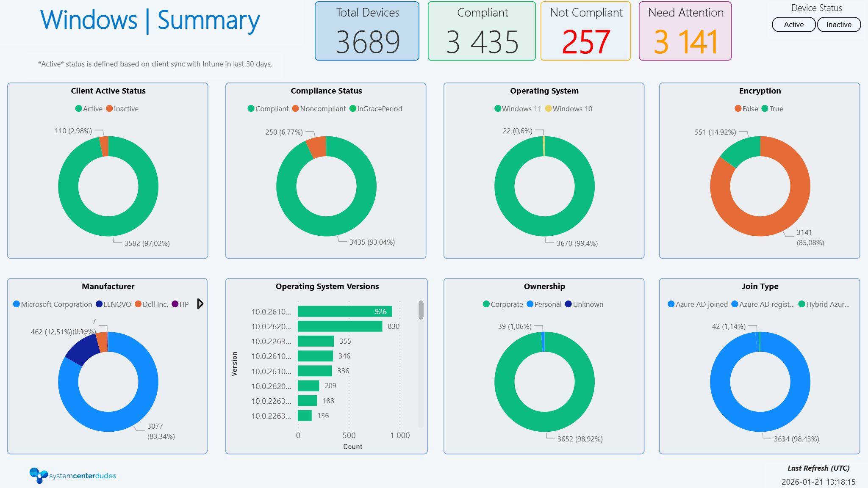The height and width of the screenshot is (488, 868).
Task: Click the systemcenterdudes logo
Action: pos(72,475)
